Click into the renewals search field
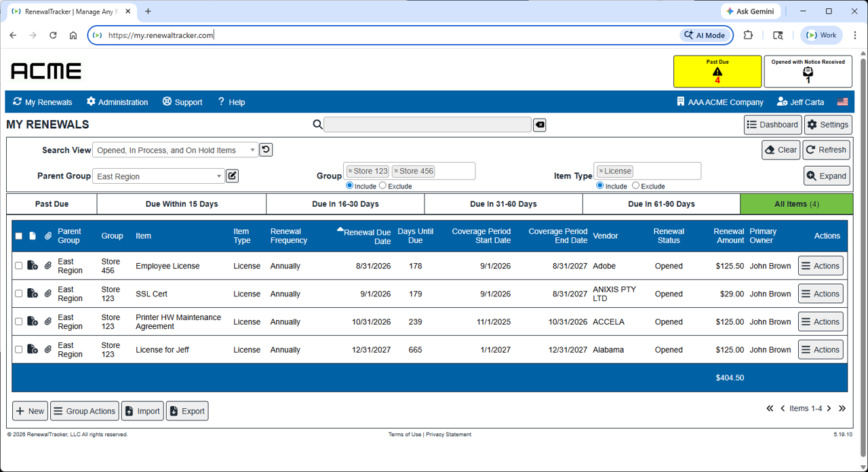This screenshot has height=472, width=868. click(x=427, y=125)
